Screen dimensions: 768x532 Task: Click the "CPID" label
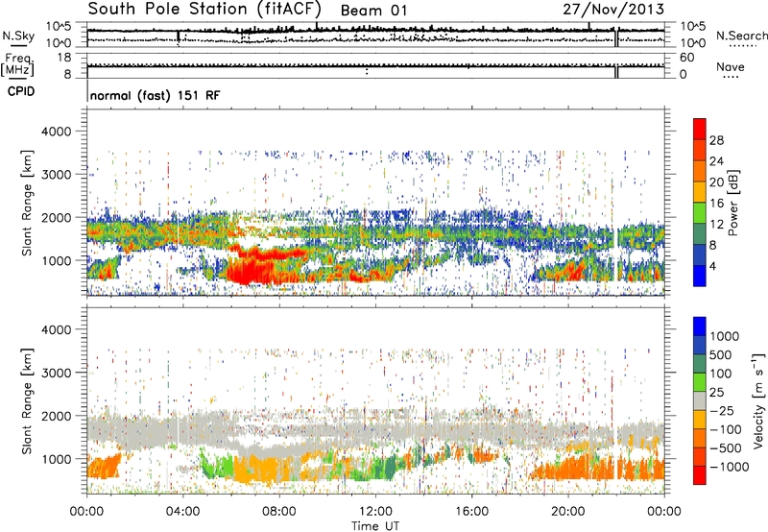[x=21, y=91]
